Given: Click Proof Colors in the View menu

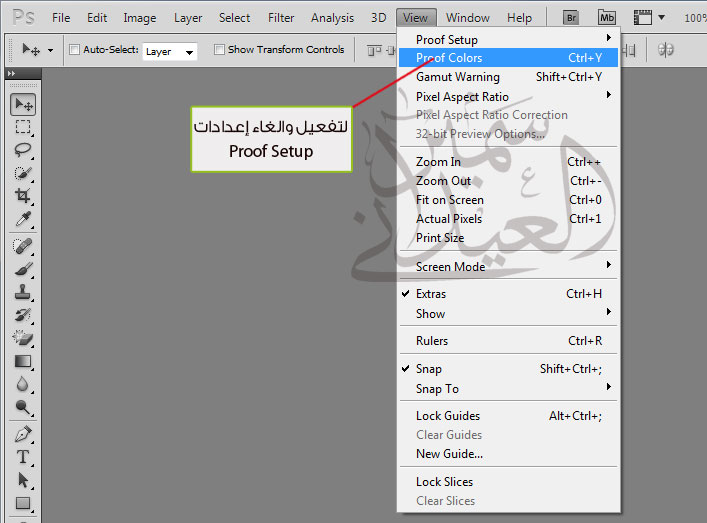Looking at the screenshot, I should tap(449, 58).
